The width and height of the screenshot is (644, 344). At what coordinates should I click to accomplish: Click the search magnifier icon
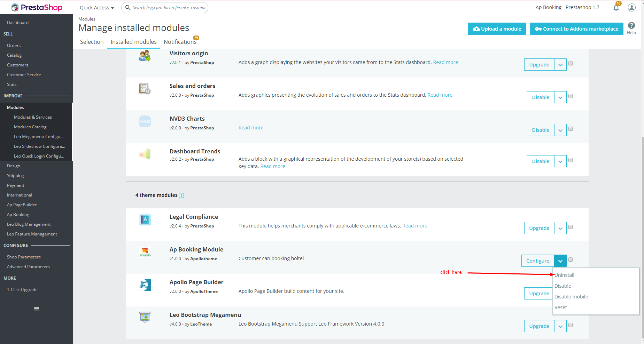(x=128, y=8)
